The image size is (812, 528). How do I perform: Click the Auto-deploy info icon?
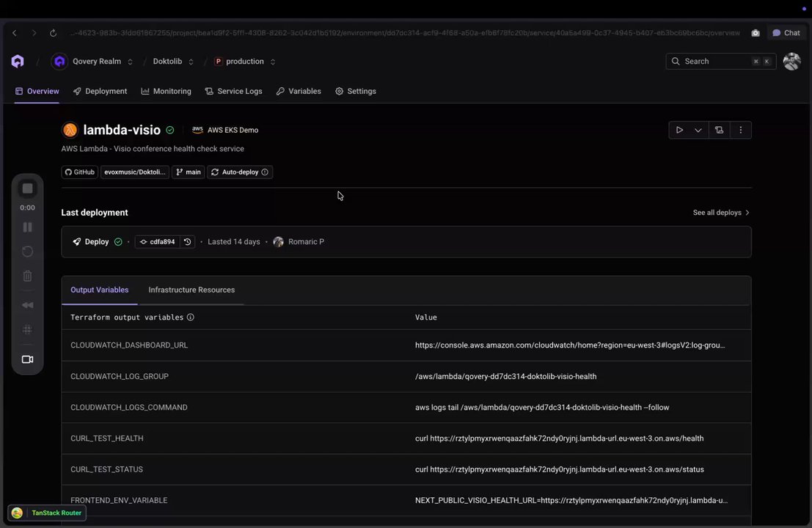[x=265, y=172]
